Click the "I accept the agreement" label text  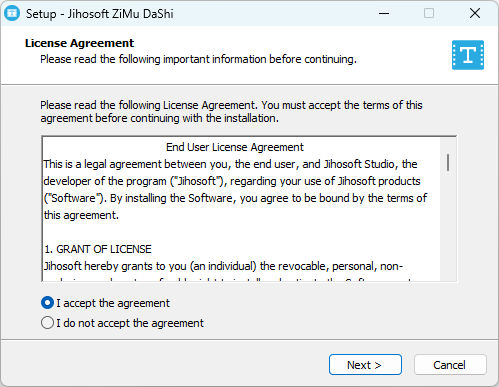[x=113, y=303]
